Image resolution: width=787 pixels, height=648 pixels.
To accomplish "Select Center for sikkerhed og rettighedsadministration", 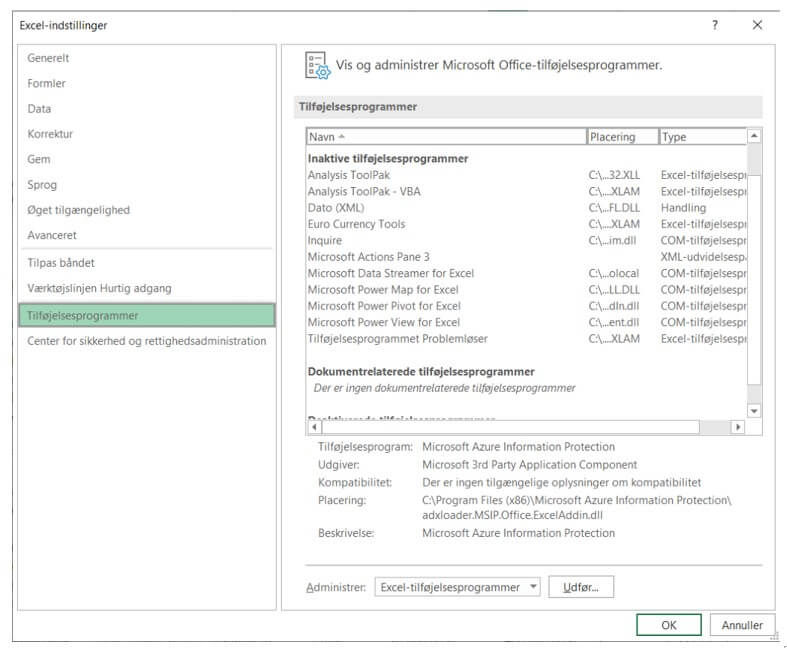I will click(x=146, y=341).
